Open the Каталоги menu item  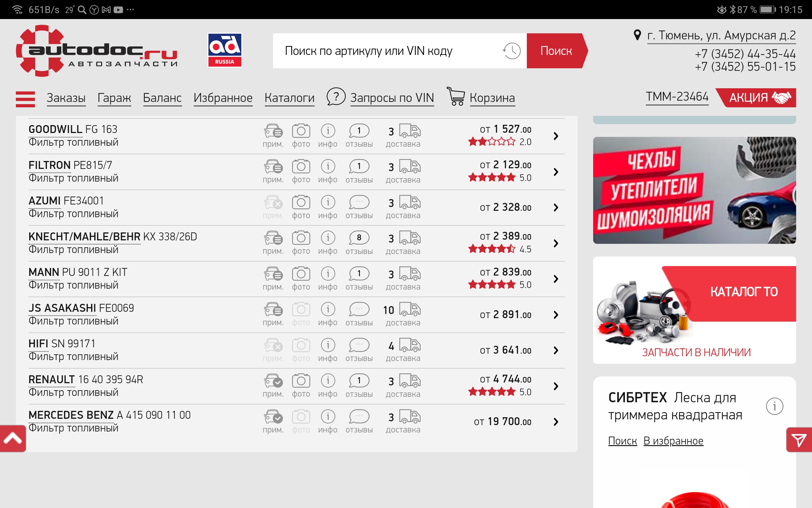[290, 98]
